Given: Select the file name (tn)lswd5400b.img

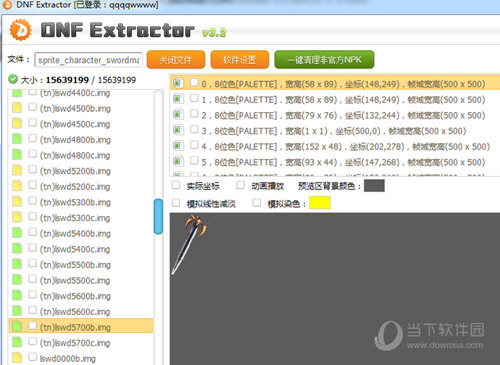Looking at the screenshot, I should 75,234.
